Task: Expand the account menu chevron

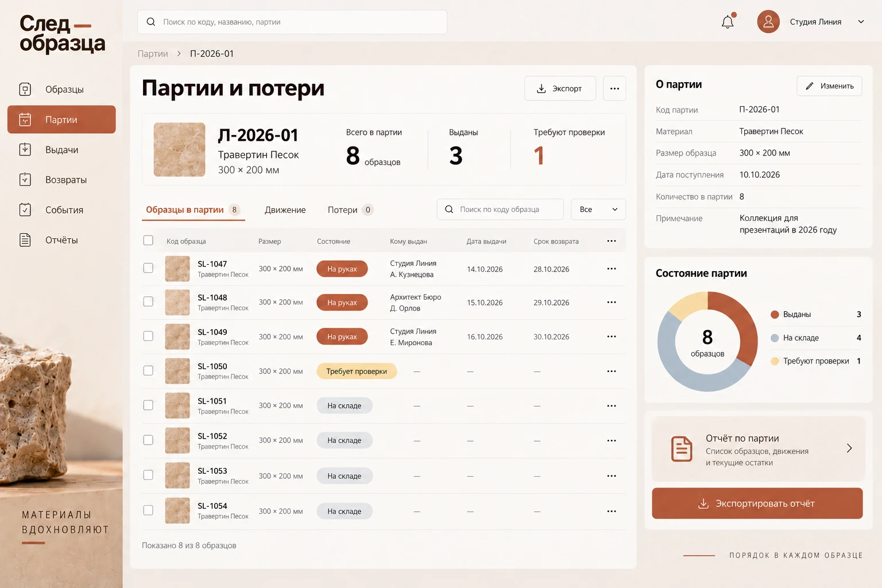Action: click(861, 22)
